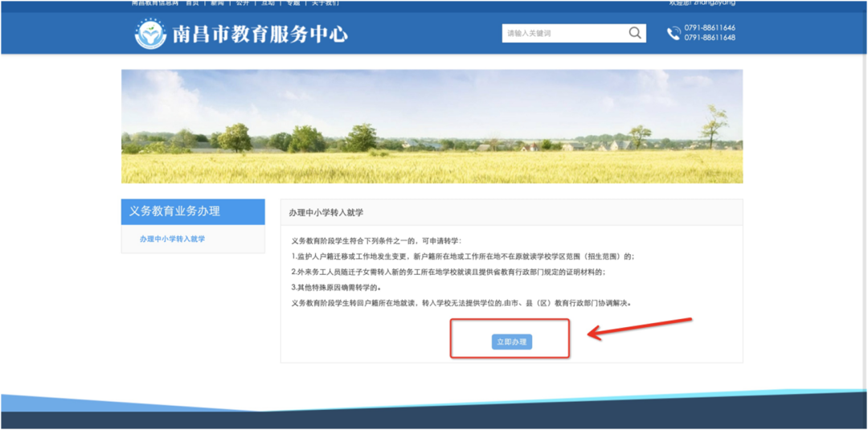
Task: Click the line about 转回户籍所在地就读
Action: (x=461, y=303)
